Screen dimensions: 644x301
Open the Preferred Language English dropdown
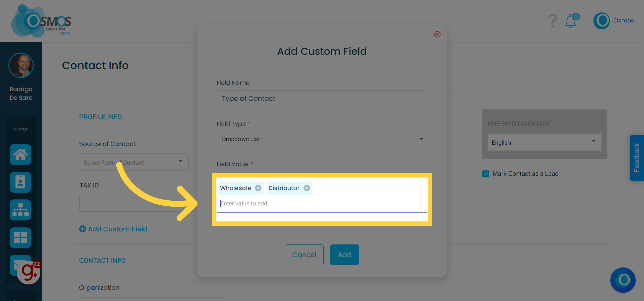[544, 142]
